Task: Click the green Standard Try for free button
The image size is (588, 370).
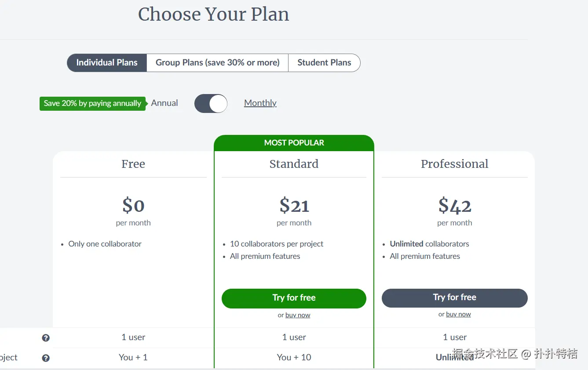Action: tap(294, 298)
